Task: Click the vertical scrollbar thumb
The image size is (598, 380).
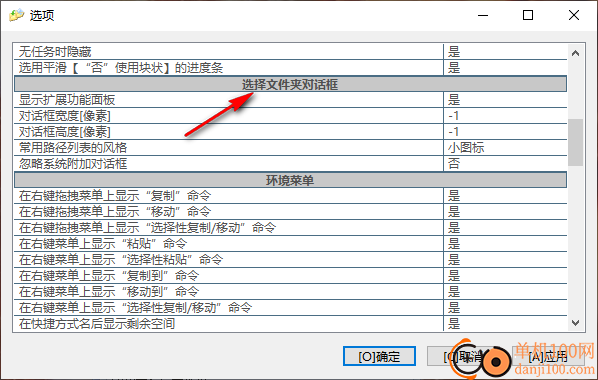Action: (x=575, y=142)
